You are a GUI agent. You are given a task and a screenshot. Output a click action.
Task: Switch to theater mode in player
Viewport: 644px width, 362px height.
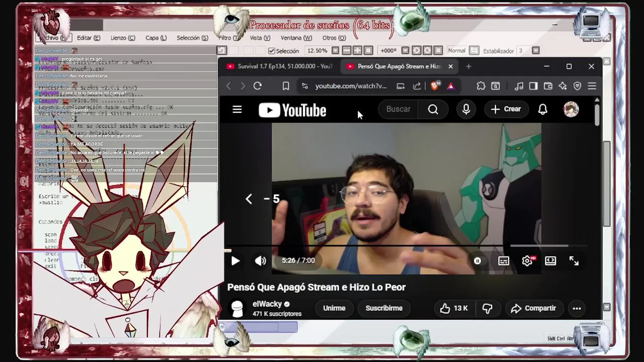tap(550, 260)
